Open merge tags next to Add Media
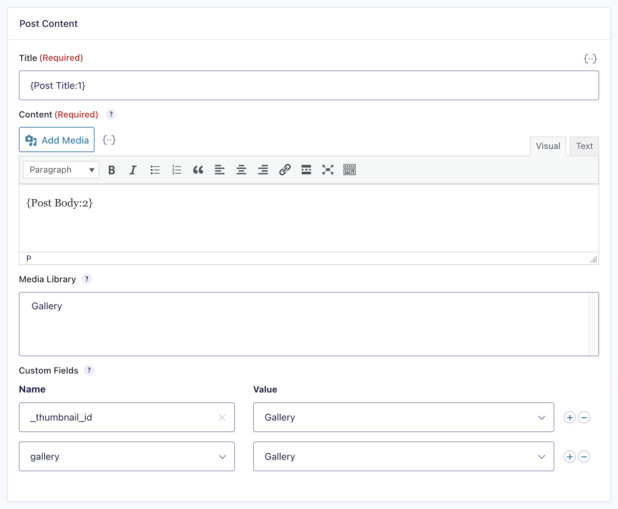Screen dimensions: 618x509 (109, 140)
